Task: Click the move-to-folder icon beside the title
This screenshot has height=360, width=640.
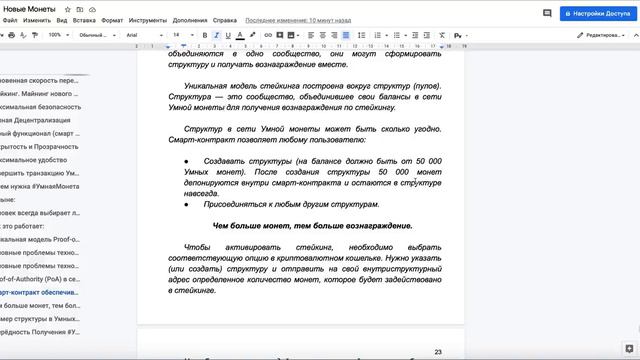Action: coord(80,9)
